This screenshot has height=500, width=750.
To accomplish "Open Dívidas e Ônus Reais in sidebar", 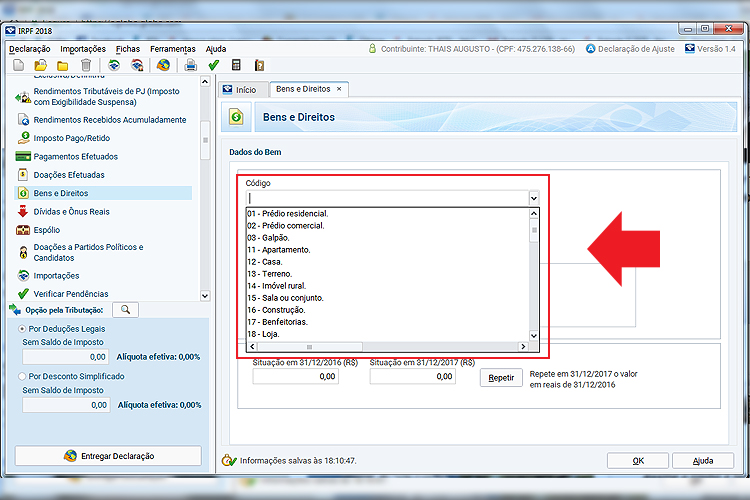I will 71,211.
